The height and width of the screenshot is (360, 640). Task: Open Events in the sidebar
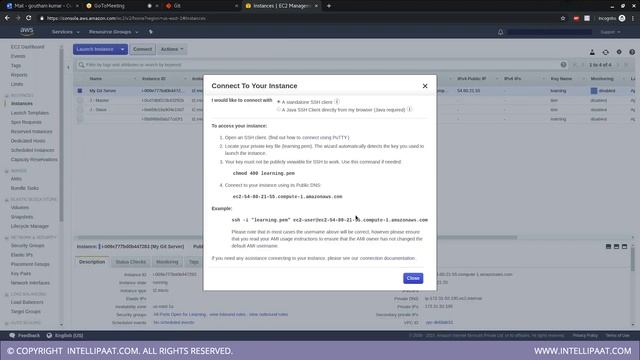click(18, 56)
